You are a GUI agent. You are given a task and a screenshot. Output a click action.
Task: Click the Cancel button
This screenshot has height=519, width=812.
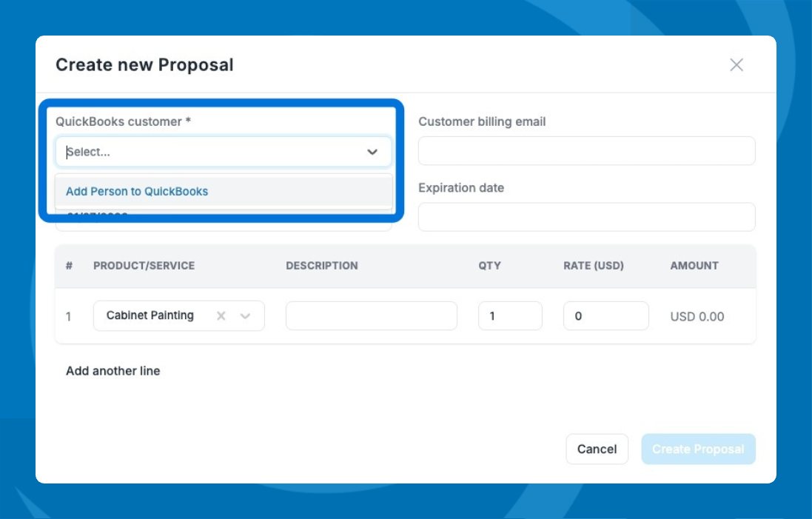[x=597, y=449]
